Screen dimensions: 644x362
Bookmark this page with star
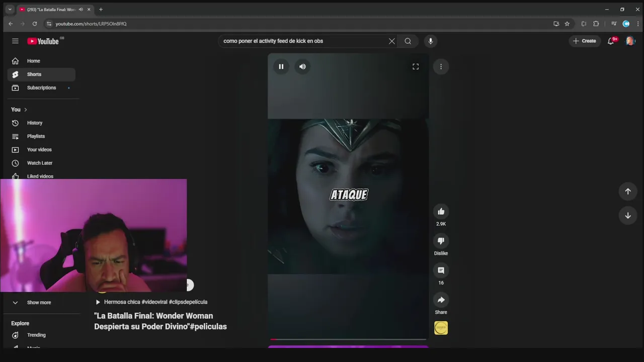(567, 24)
